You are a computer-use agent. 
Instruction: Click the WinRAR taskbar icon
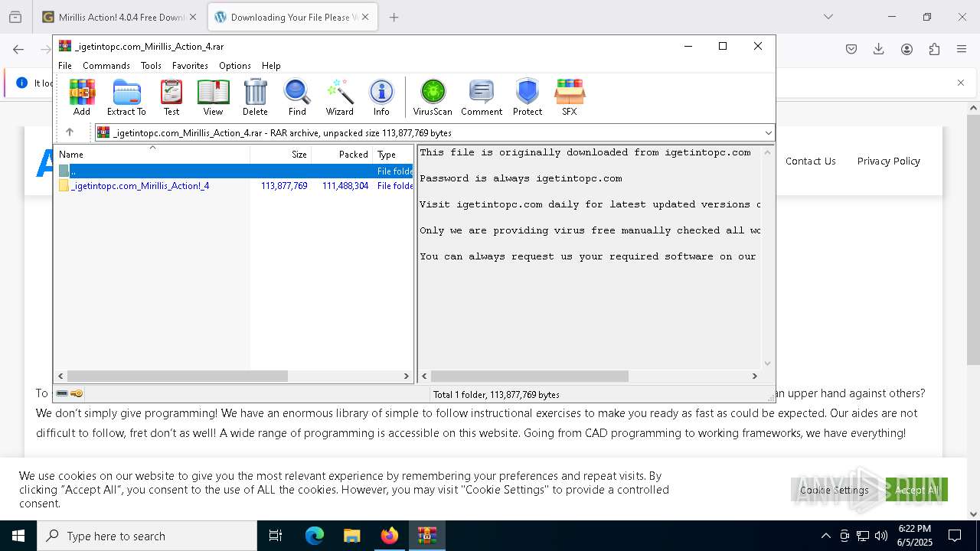click(x=427, y=536)
